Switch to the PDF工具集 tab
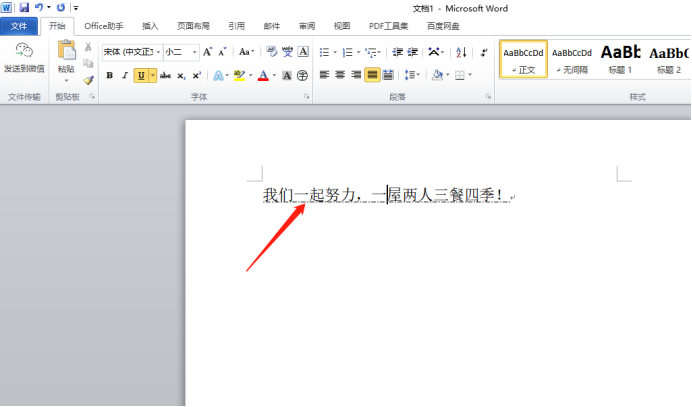Viewport: 692px width, 407px height. (x=388, y=26)
